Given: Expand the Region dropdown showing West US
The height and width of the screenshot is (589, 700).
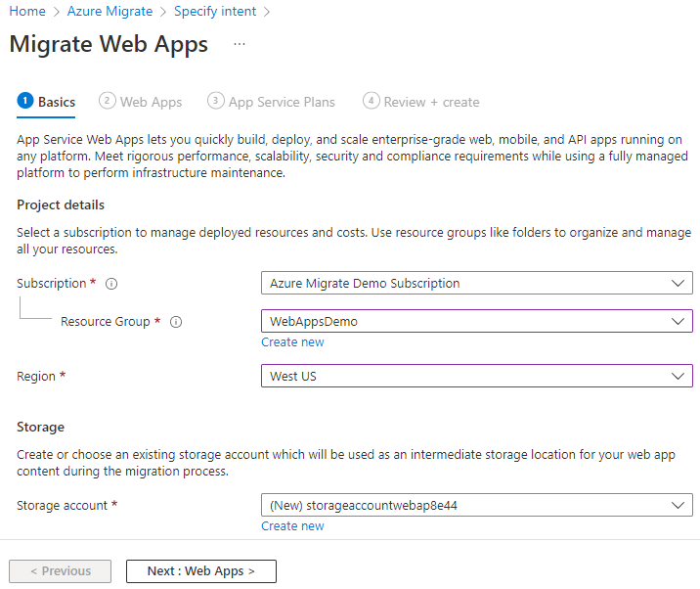Looking at the screenshot, I should point(476,376).
